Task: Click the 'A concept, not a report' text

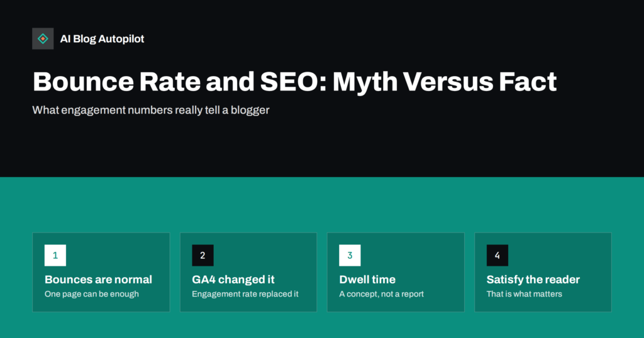Action: click(x=381, y=294)
